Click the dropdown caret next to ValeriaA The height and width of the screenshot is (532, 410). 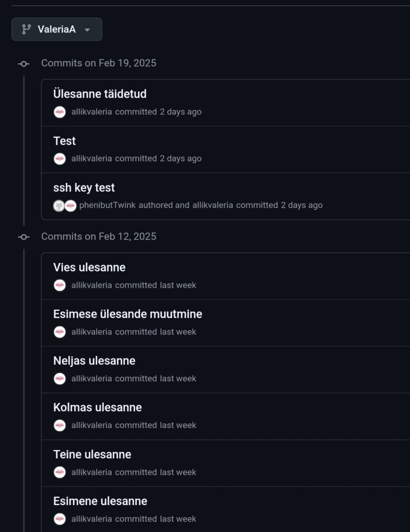point(87,30)
